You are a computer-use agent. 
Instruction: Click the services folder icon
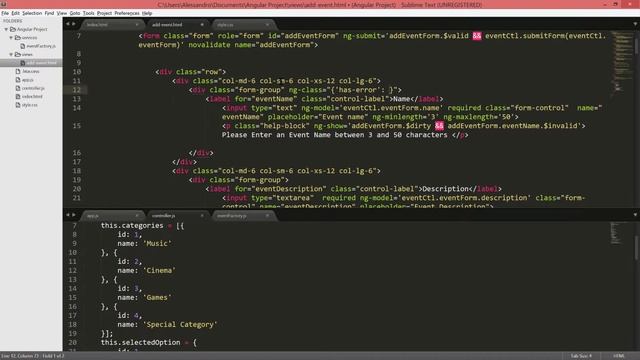pyautogui.click(x=18, y=38)
